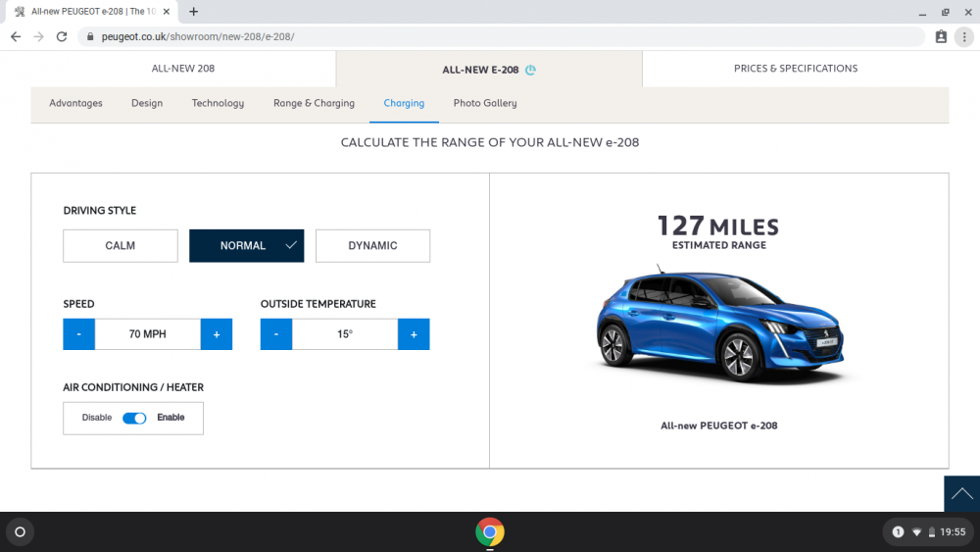This screenshot has width=980, height=552.
Task: Click Disable label for air conditioning
Action: coord(97,418)
